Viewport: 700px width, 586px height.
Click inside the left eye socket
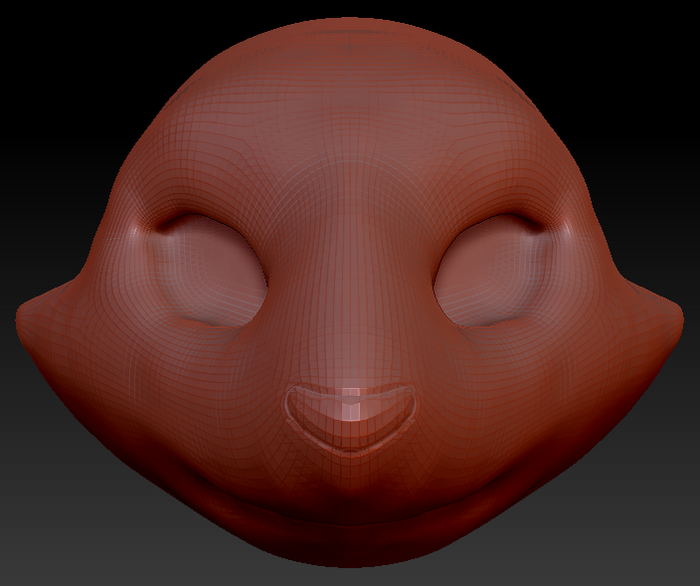tap(210, 270)
